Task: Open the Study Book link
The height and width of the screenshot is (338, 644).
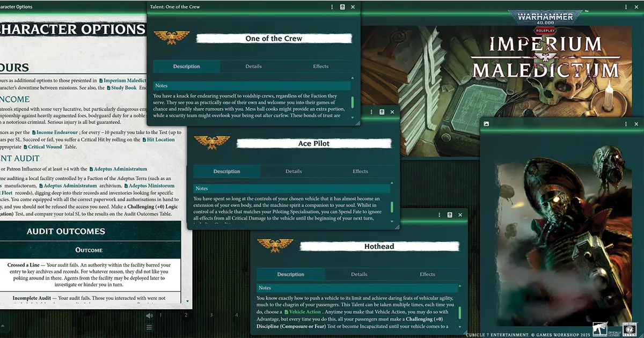Action: [122, 87]
